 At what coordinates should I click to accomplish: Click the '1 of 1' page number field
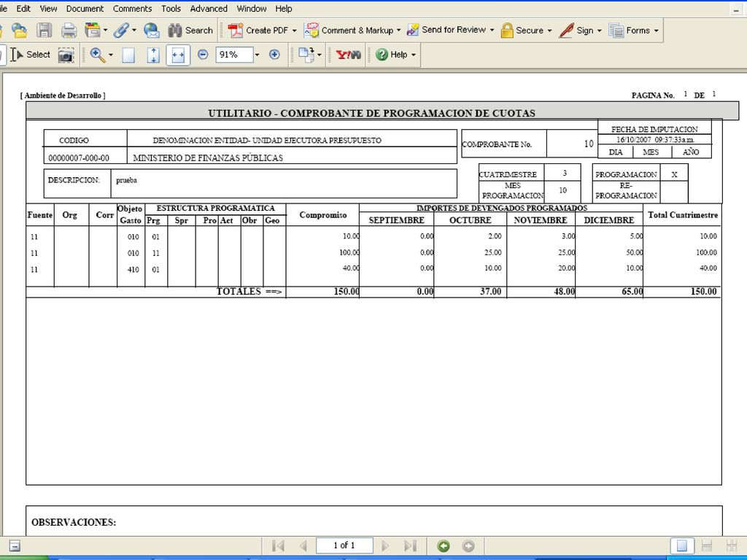(344, 545)
